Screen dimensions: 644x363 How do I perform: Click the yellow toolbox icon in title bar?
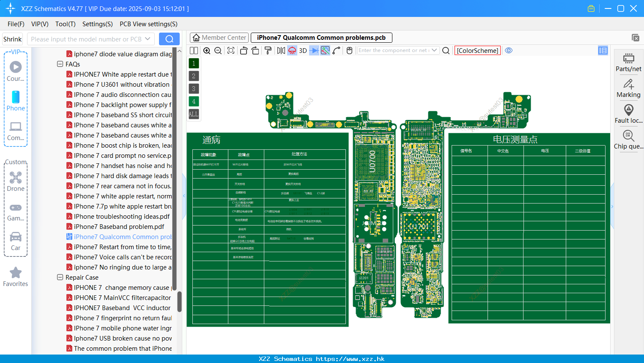(591, 8)
